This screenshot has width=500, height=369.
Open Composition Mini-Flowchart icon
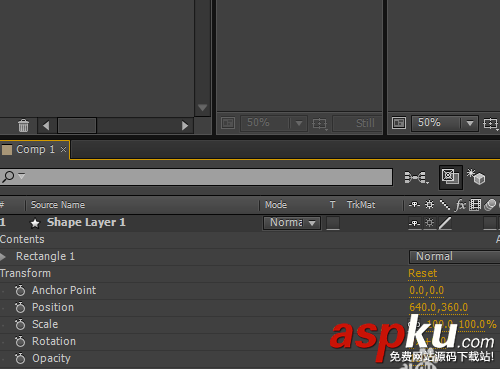(x=416, y=177)
